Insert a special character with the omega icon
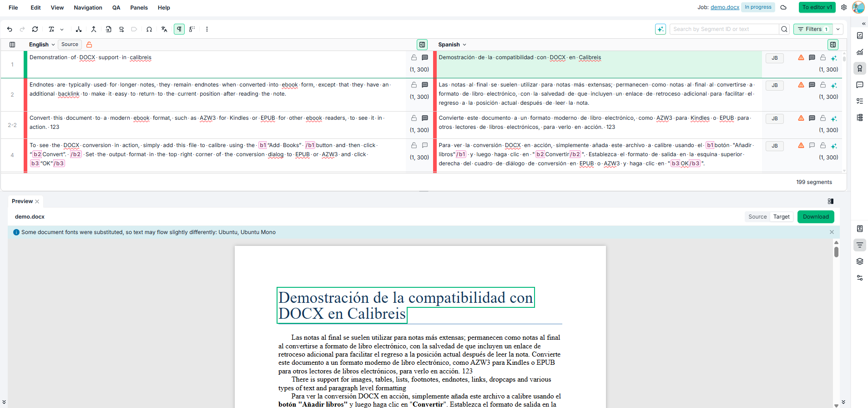Screen dimensions: 868x408 pyautogui.click(x=149, y=29)
